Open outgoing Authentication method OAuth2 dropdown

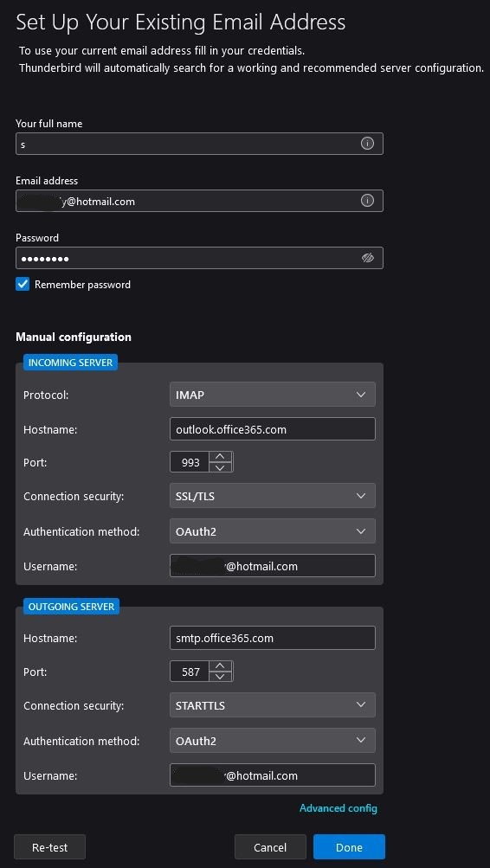[273, 741]
